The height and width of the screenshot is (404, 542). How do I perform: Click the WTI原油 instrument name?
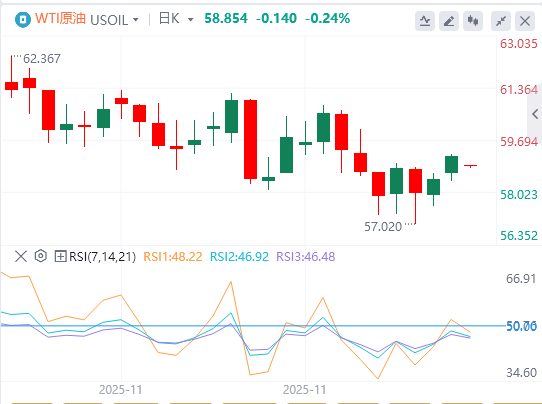[60, 18]
